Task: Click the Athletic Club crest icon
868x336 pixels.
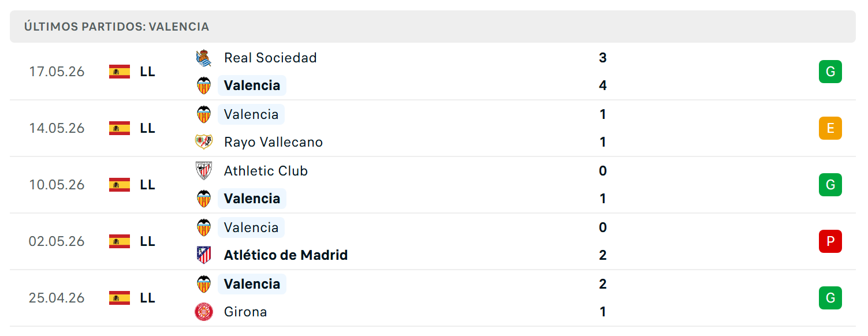Action: [x=204, y=171]
